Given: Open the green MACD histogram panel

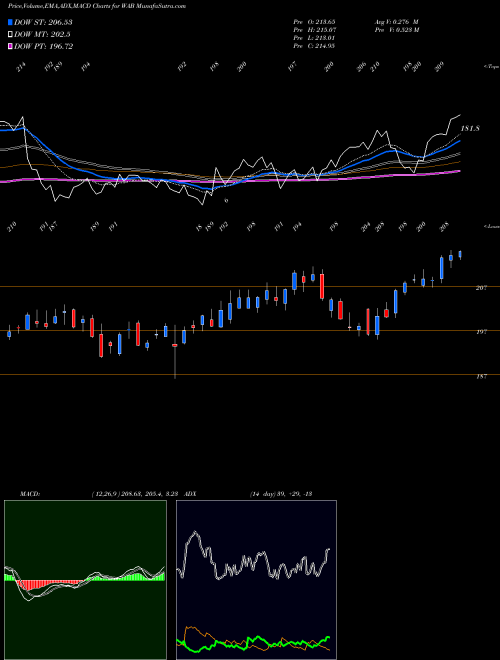Looking at the screenshot, I should pos(85,580).
